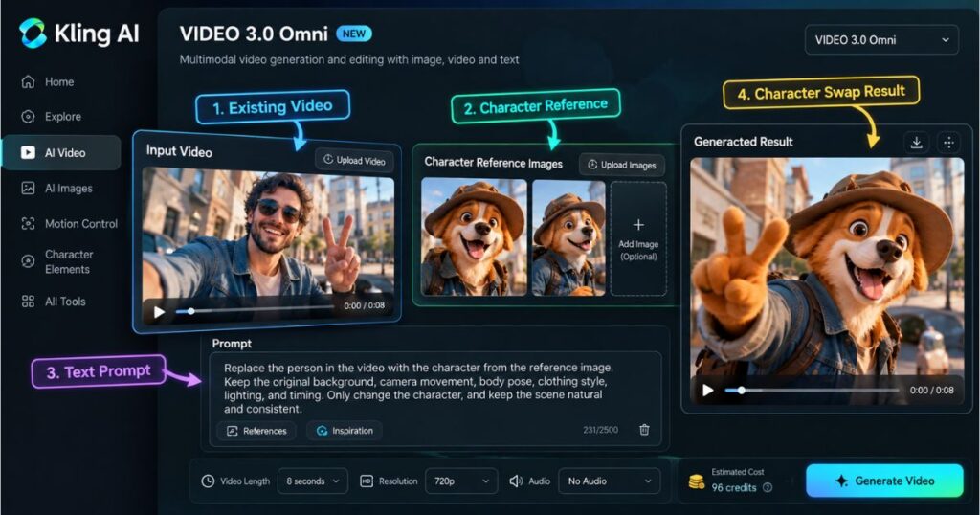Add an optional reference image
The height and width of the screenshot is (515, 980).
[638, 238]
